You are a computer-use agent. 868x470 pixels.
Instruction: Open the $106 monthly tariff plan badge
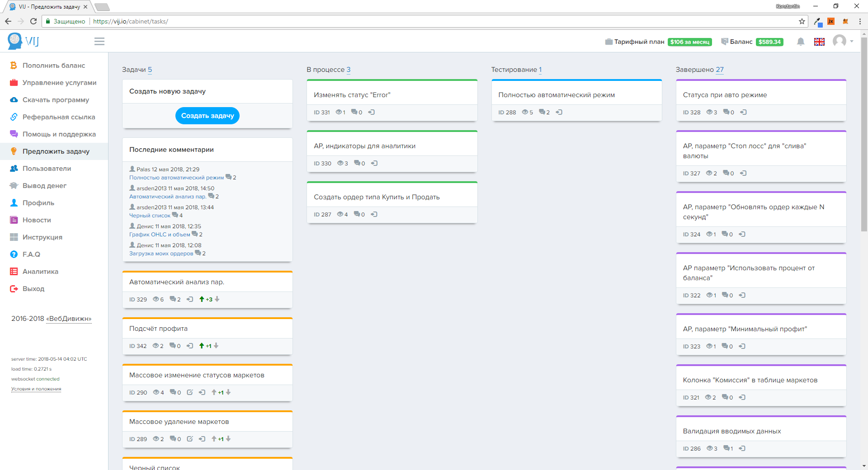pos(689,42)
